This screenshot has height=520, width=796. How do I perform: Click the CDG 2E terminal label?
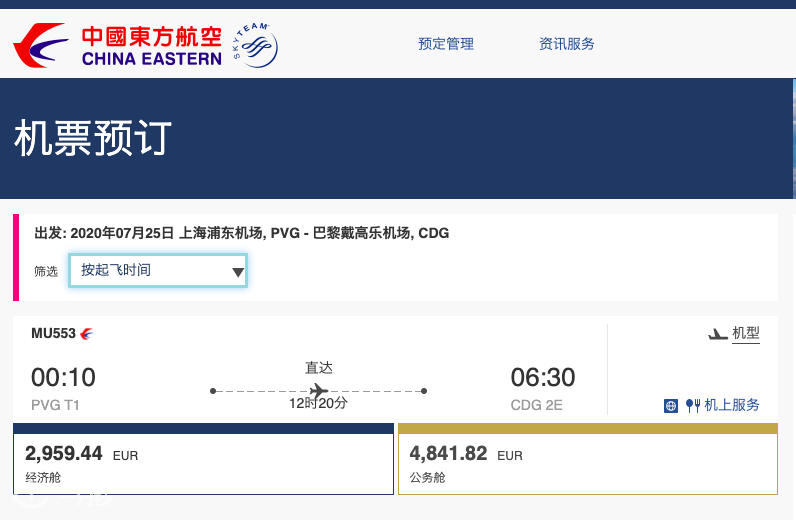[537, 405]
